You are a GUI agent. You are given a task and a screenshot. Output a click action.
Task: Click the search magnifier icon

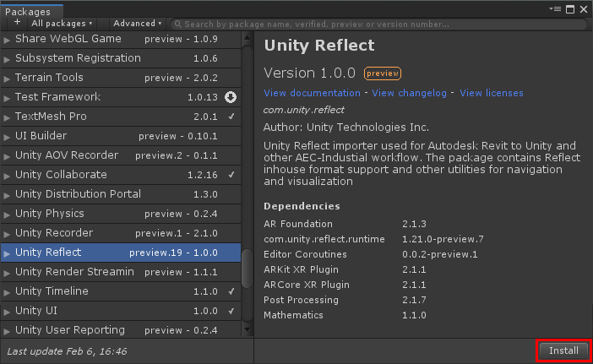click(177, 24)
